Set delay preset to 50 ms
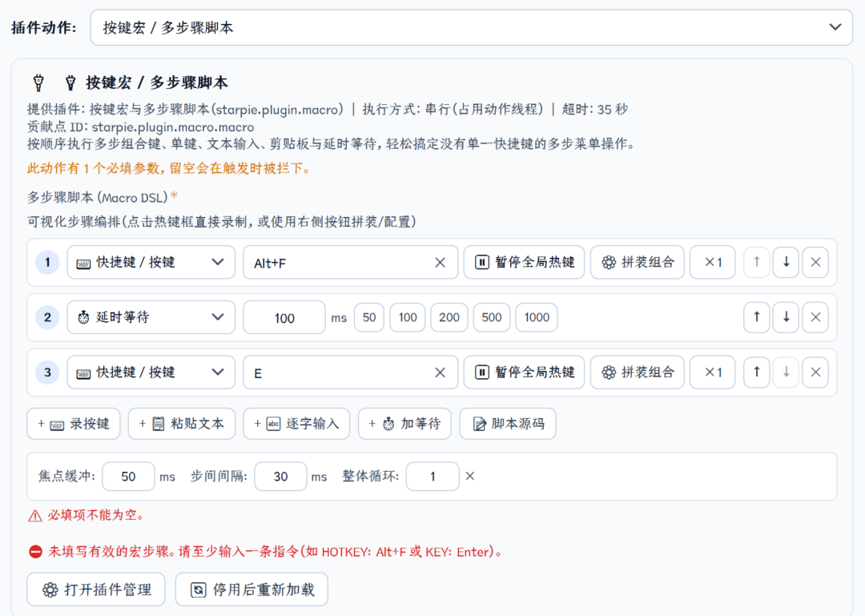The width and height of the screenshot is (865, 616). click(x=369, y=317)
